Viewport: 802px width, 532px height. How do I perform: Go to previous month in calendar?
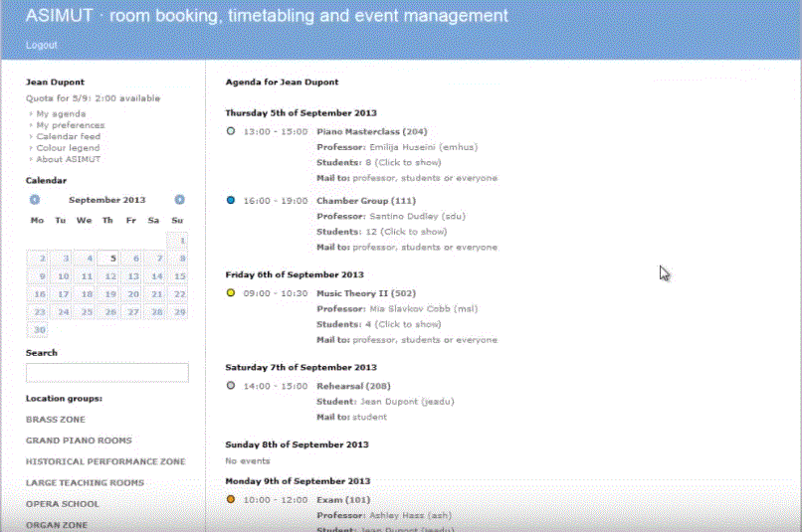click(x=35, y=200)
